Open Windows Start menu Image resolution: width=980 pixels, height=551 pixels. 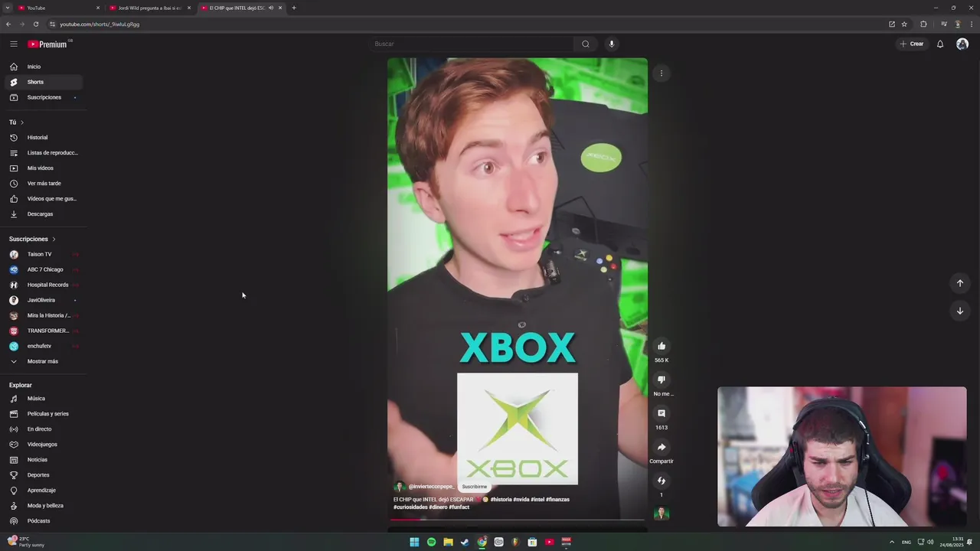click(414, 542)
